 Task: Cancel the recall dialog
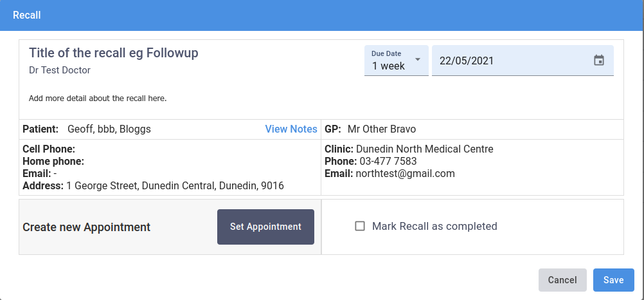[x=562, y=280]
